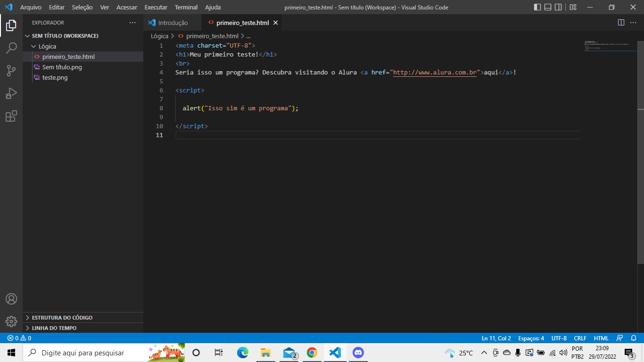Click the VS Code logo in title bar
This screenshot has height=362, width=644.
8,7
